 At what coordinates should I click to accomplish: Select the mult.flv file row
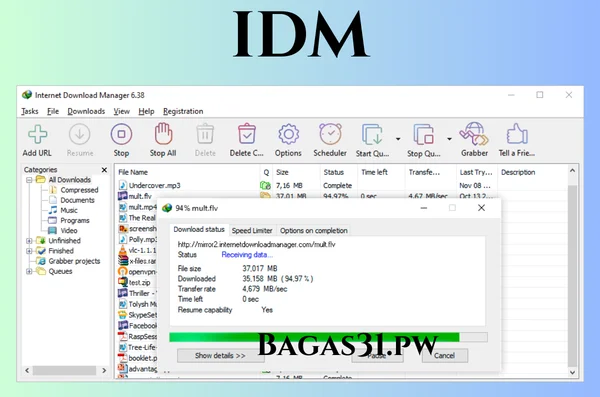pos(342,196)
